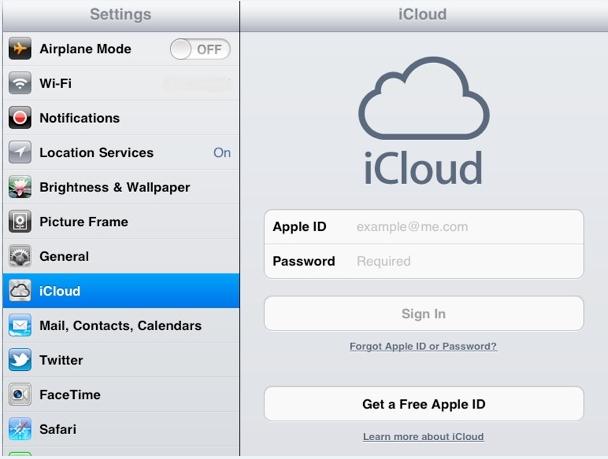
Task: Click the Location Services On value
Action: coord(222,153)
